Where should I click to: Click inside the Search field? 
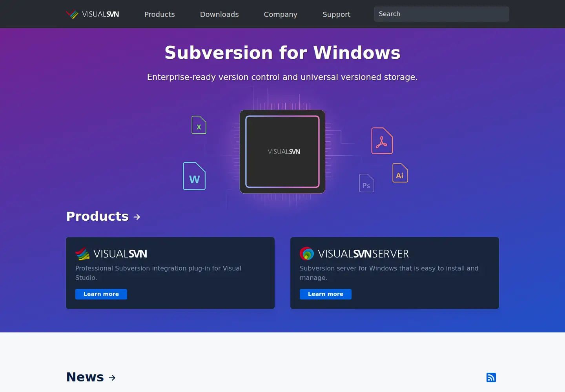tap(441, 14)
